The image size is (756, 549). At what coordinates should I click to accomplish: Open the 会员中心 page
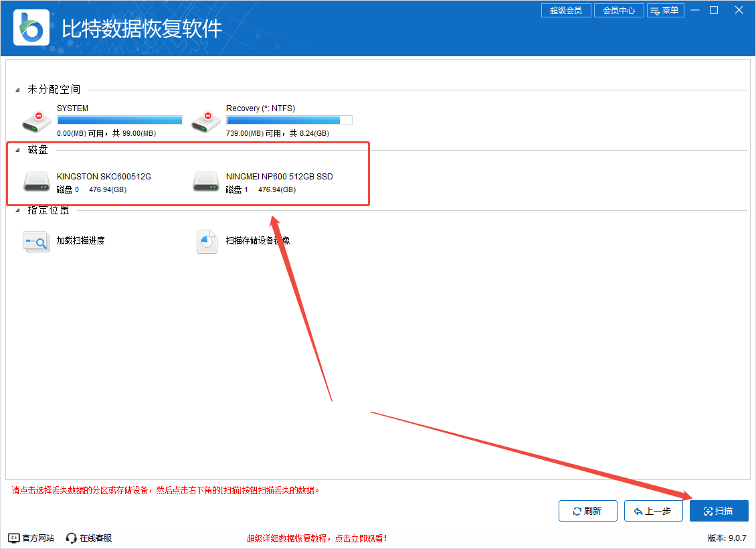click(x=619, y=10)
